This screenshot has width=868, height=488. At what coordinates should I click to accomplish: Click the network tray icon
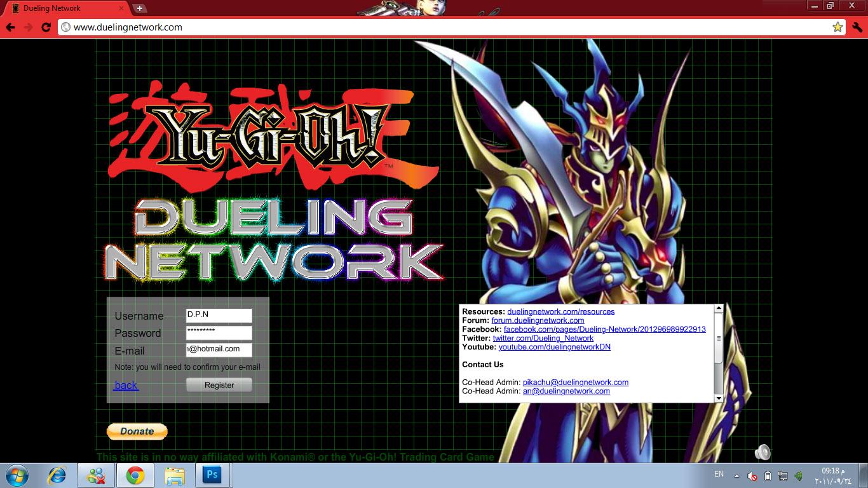(783, 475)
